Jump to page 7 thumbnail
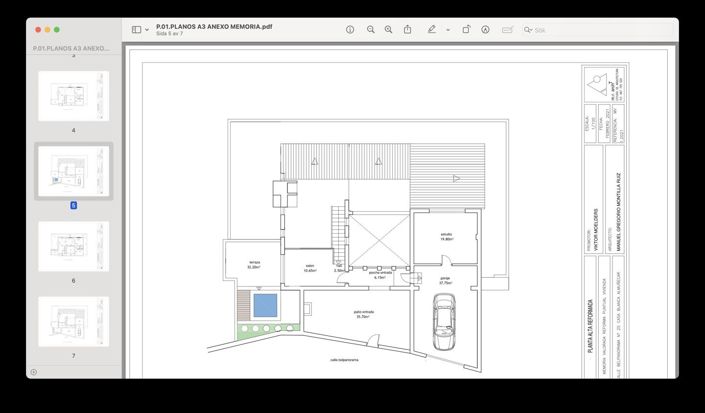 (x=73, y=321)
